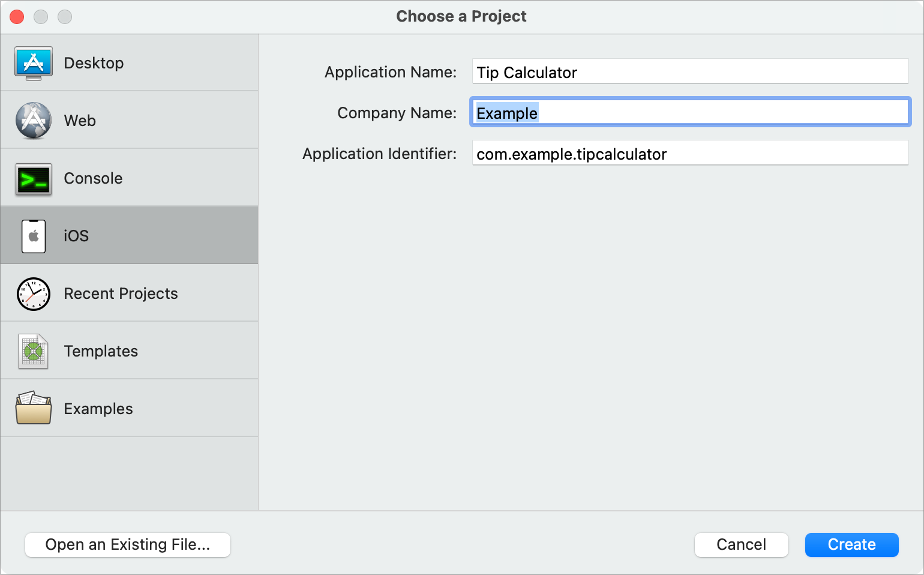Image resolution: width=924 pixels, height=575 pixels.
Task: Select the Web entry in the sidebar
Action: (x=79, y=120)
